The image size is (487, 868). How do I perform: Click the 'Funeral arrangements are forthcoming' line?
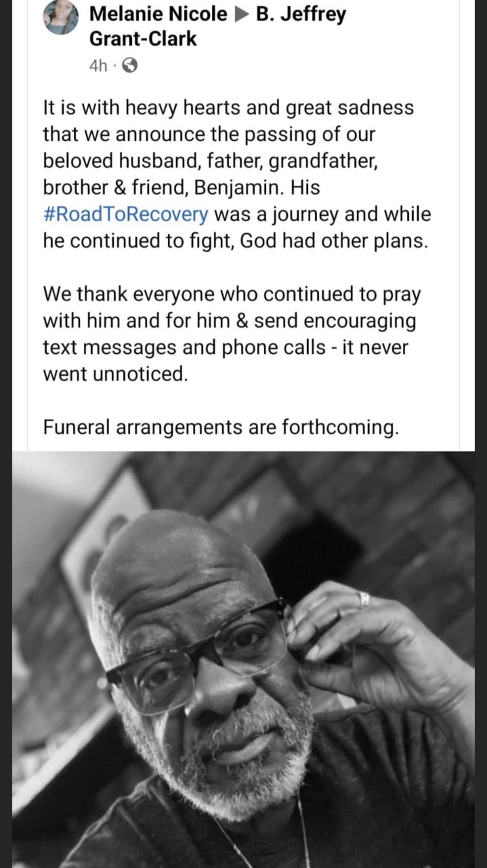pos(221,427)
